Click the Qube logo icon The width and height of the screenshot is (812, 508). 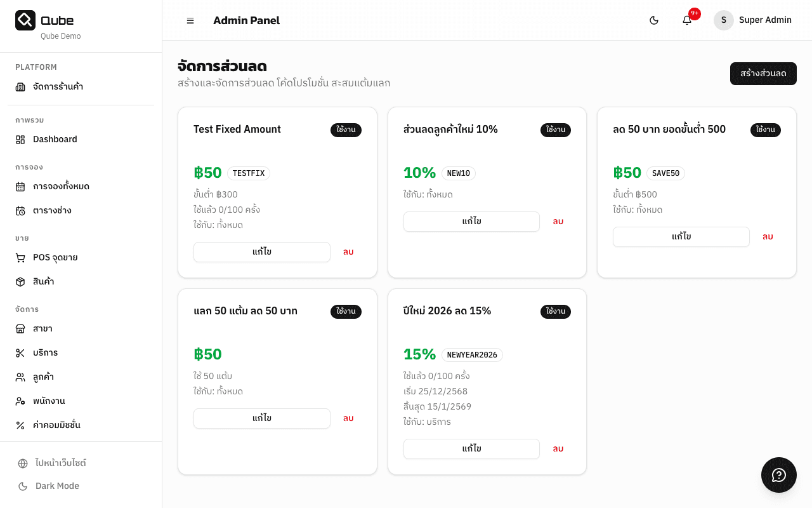25,20
